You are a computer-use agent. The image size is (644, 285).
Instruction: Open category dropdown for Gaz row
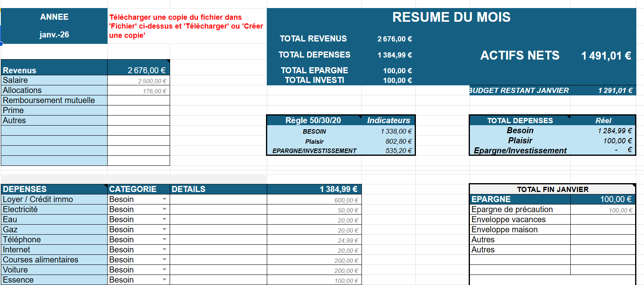[164, 229]
